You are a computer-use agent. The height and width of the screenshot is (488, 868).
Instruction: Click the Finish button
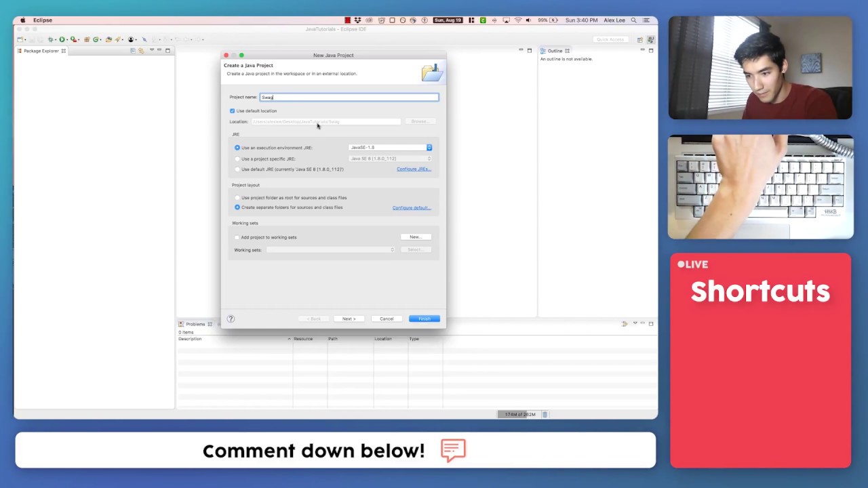424,319
